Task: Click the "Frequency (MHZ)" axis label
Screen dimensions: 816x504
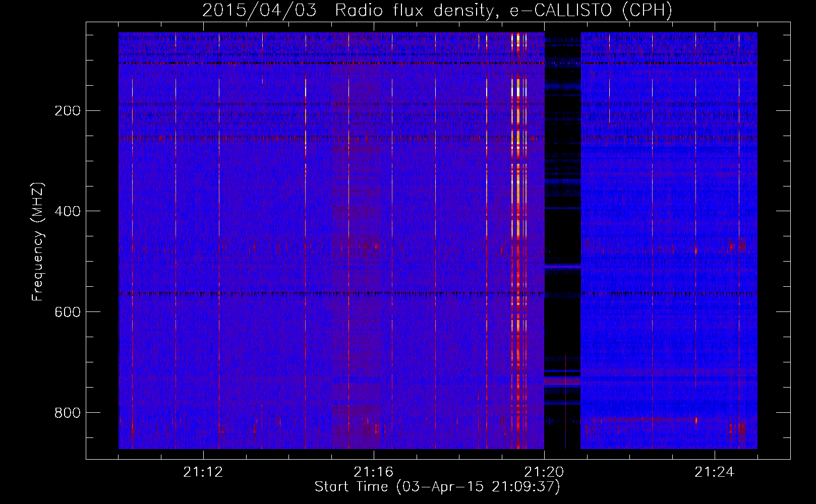Action: point(37,242)
